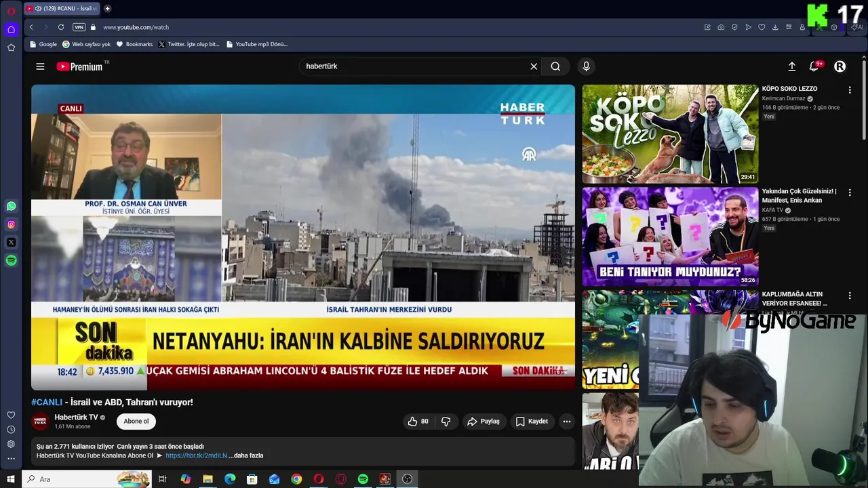Open options for Yakından Çok Güzelsiniz video
The image size is (868, 488).
(849, 192)
